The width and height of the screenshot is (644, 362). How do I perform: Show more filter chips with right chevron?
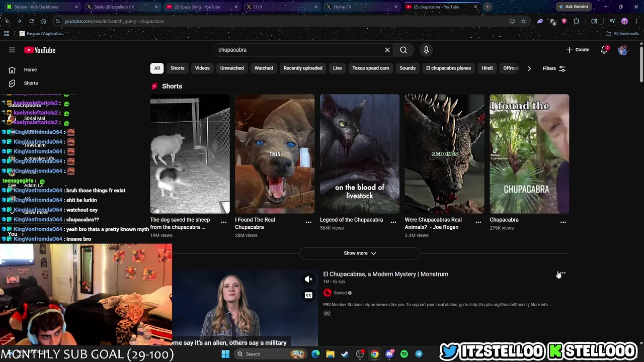click(x=529, y=68)
